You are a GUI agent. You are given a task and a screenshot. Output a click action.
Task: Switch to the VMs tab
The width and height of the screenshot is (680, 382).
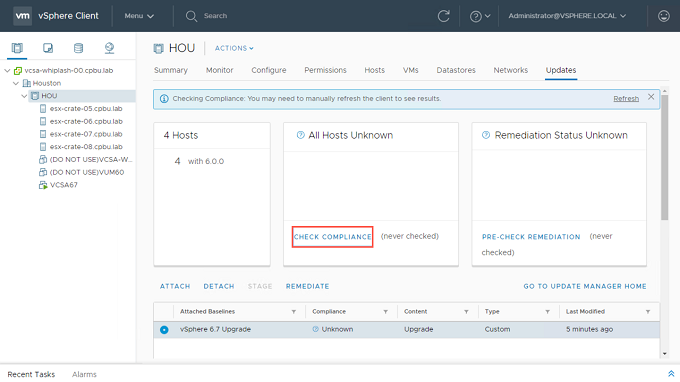tap(411, 70)
